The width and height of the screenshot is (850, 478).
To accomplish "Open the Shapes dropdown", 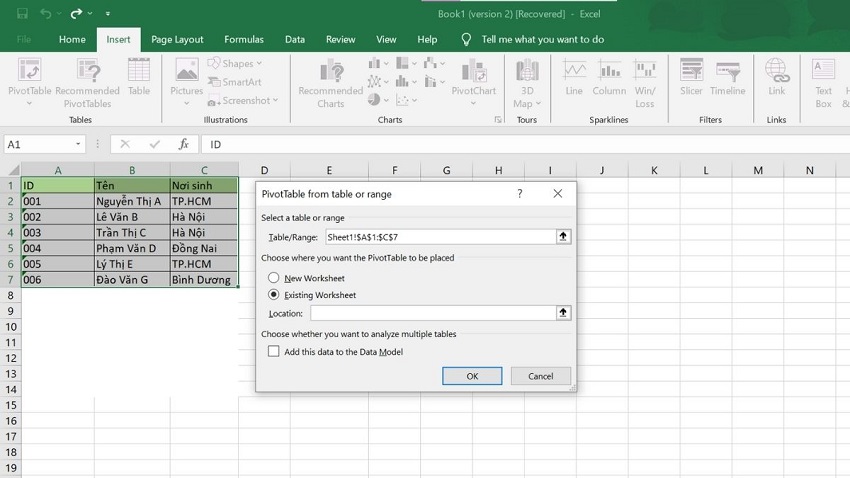I will pyautogui.click(x=236, y=64).
